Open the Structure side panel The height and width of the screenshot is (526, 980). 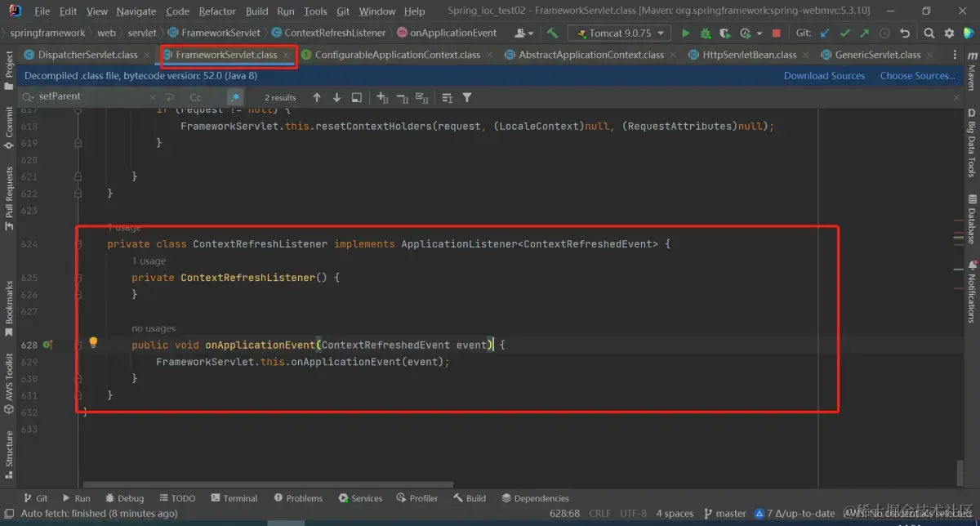click(x=9, y=456)
